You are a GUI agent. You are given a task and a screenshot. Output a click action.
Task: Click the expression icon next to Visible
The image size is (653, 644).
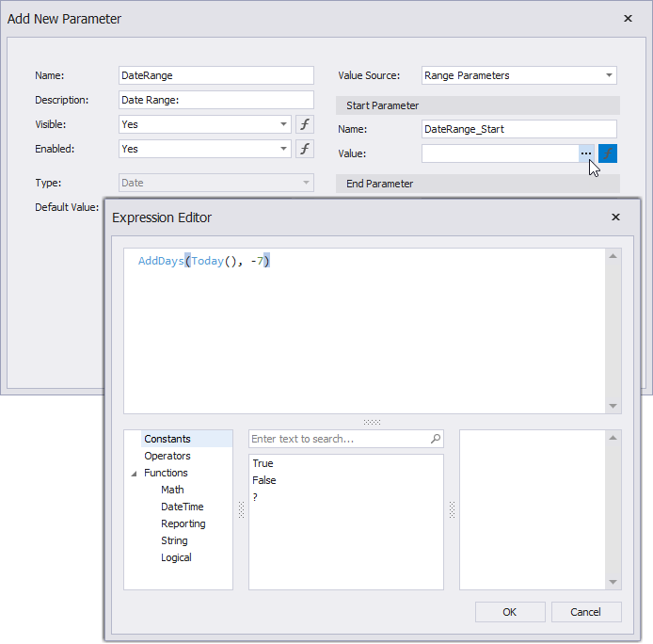(x=305, y=124)
